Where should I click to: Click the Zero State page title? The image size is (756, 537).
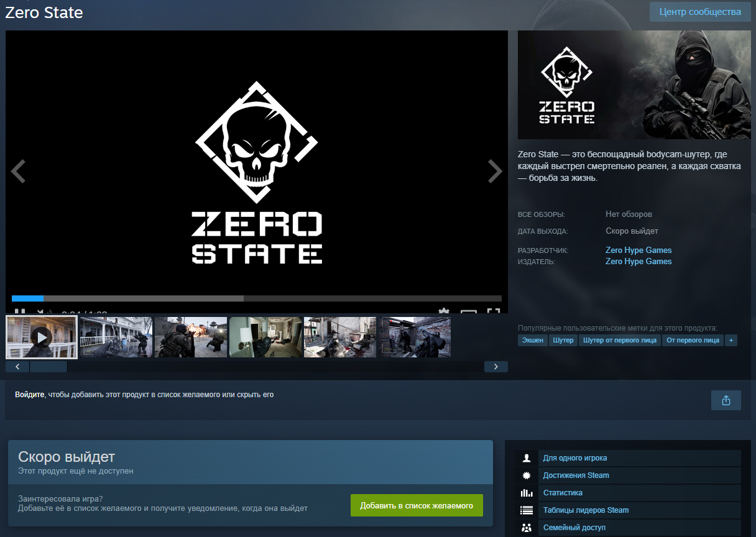pyautogui.click(x=44, y=12)
